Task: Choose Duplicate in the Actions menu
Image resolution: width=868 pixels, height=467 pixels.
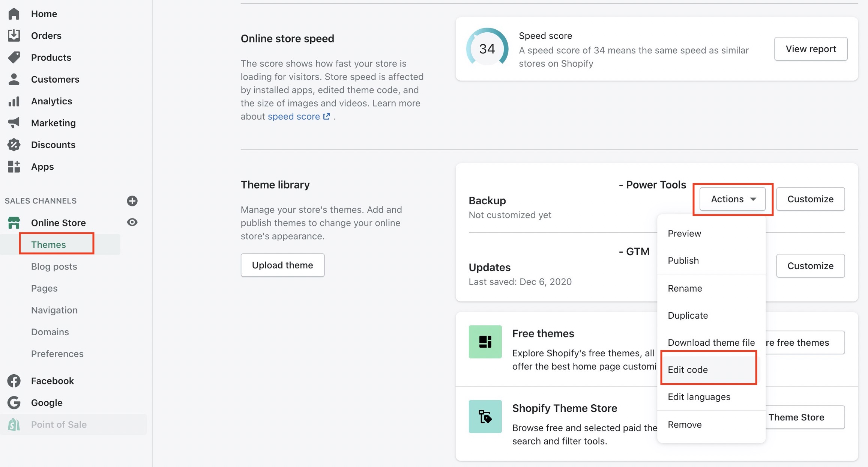Action: coord(688,315)
